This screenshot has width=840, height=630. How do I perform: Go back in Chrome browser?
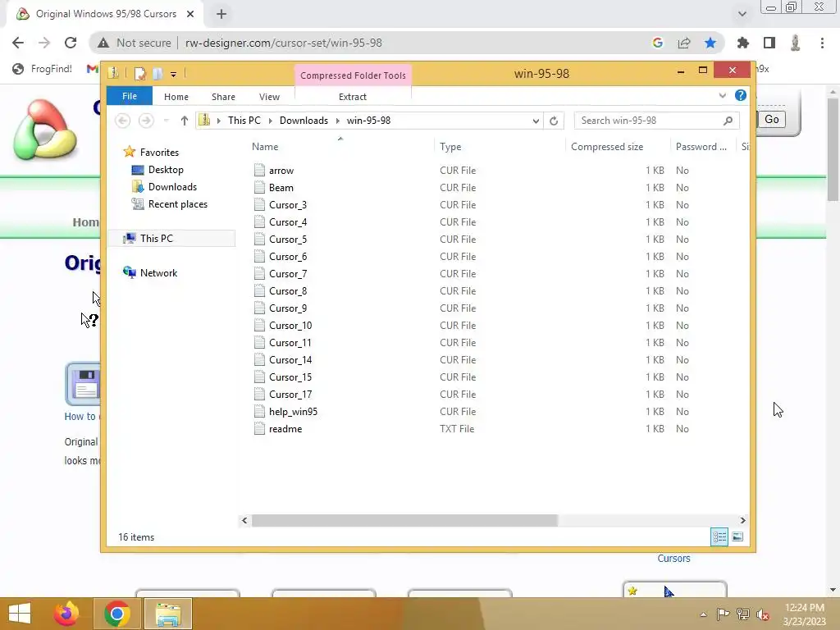tap(18, 43)
